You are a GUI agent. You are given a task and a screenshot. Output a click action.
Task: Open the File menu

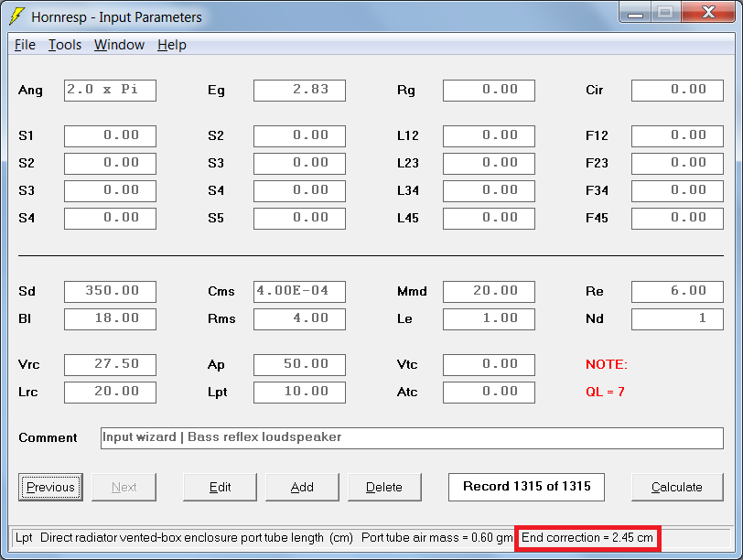25,45
